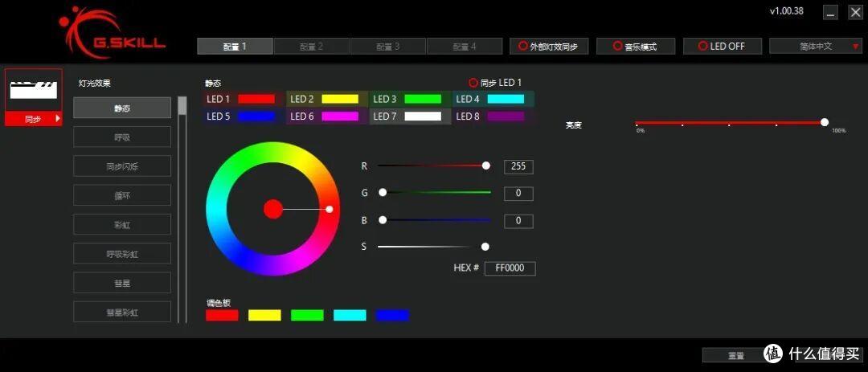
Task: Click the B slider handle
Action: click(x=383, y=220)
